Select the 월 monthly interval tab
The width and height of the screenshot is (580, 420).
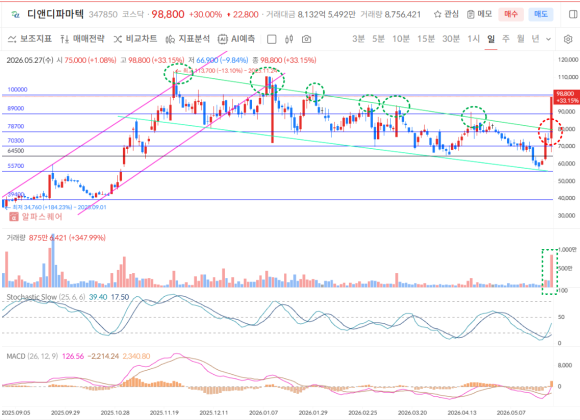[521, 39]
